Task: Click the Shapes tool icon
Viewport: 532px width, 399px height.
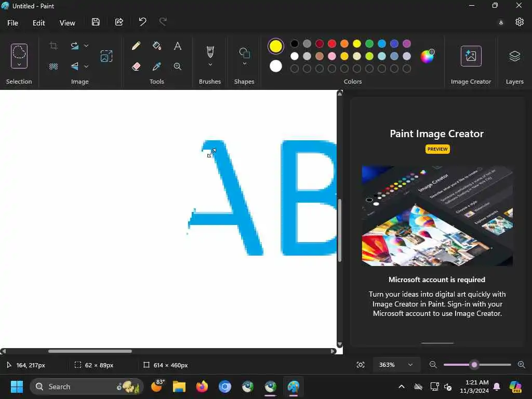Action: [x=244, y=52]
